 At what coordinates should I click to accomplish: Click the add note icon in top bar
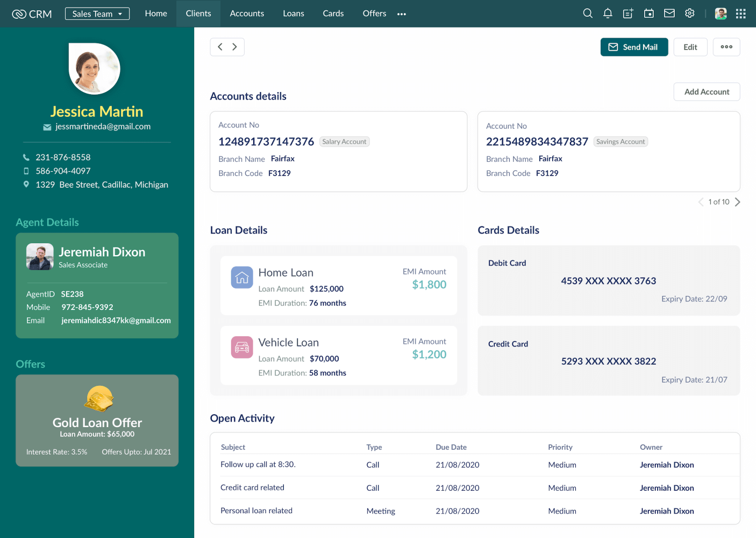(x=628, y=13)
